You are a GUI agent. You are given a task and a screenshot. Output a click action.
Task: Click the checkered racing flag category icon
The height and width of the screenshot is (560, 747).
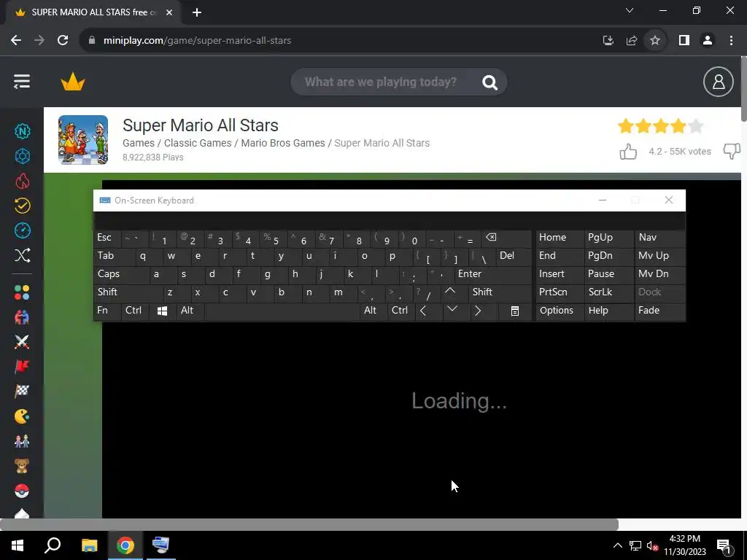click(x=22, y=392)
